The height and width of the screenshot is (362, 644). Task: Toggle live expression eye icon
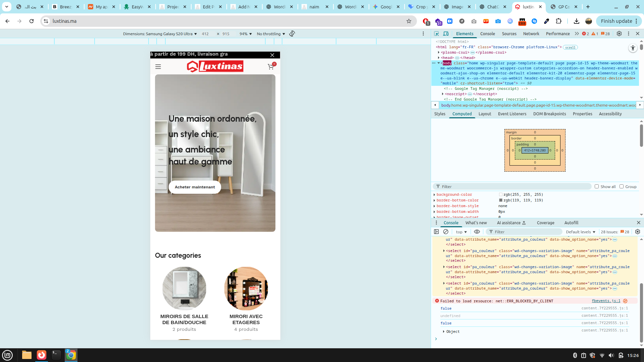point(477,232)
